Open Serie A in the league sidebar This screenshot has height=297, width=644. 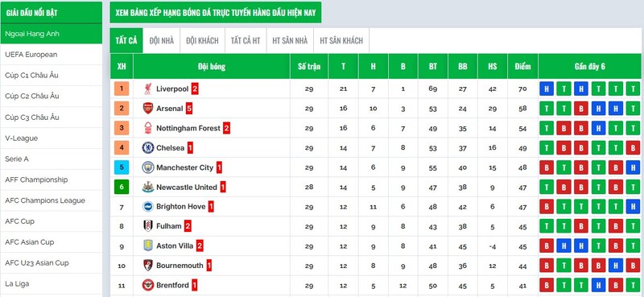[x=51, y=159]
